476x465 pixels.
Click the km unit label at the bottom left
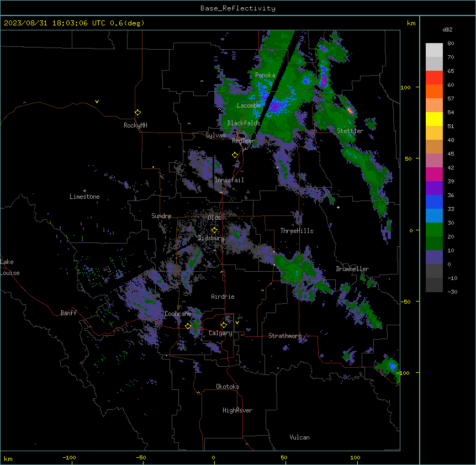(8, 459)
